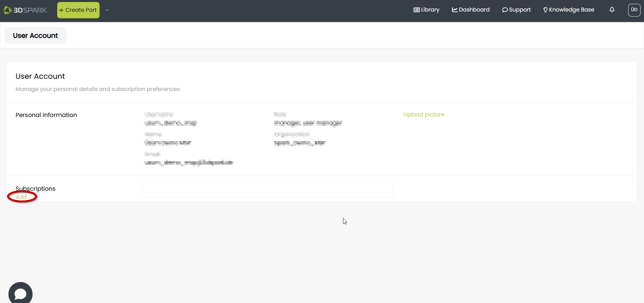Select the User Account tab

[36, 36]
